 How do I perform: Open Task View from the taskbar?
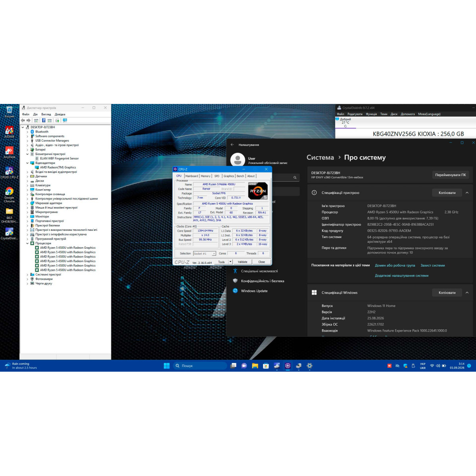click(234, 366)
